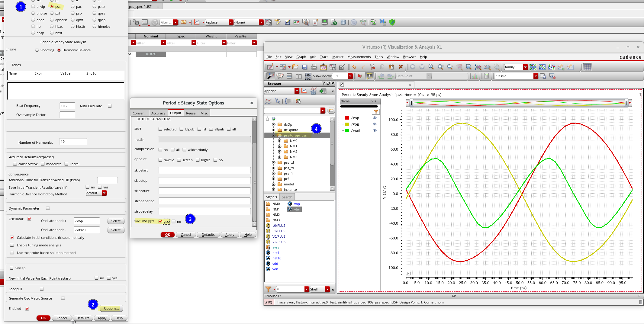Click the scissors cut icon
The height and width of the screenshot is (324, 644).
click(x=372, y=67)
